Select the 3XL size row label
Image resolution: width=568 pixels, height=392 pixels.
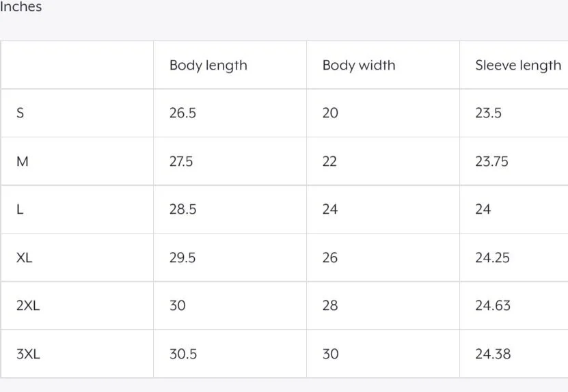28,354
